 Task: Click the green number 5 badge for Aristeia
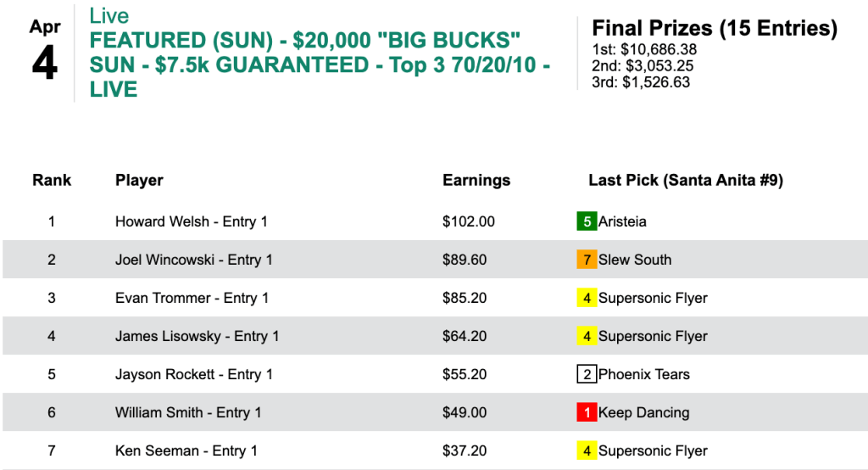pyautogui.click(x=587, y=221)
